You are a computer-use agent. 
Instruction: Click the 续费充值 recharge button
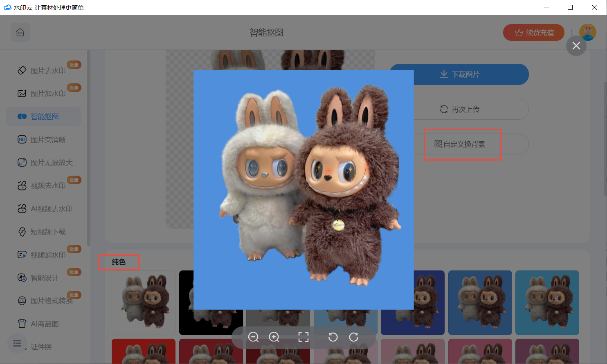pos(534,33)
